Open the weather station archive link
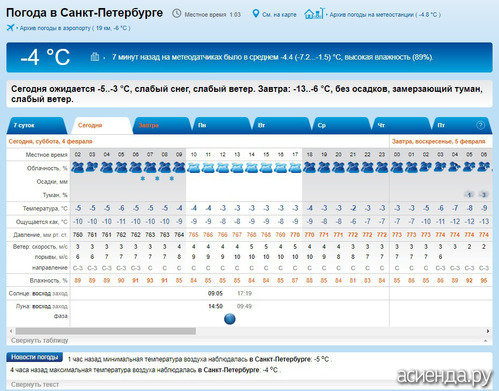Screen dimensions: 499x391 point(385,15)
